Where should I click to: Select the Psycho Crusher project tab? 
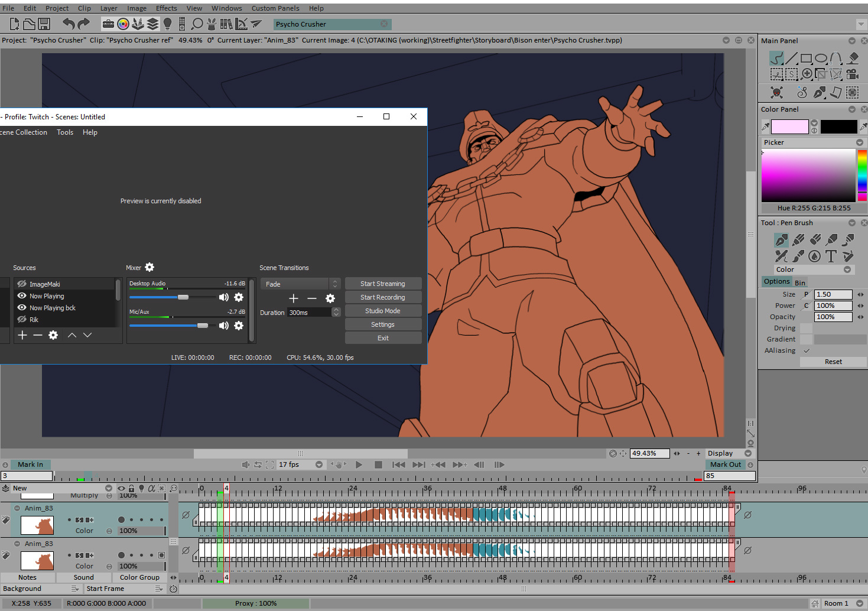tap(332, 24)
